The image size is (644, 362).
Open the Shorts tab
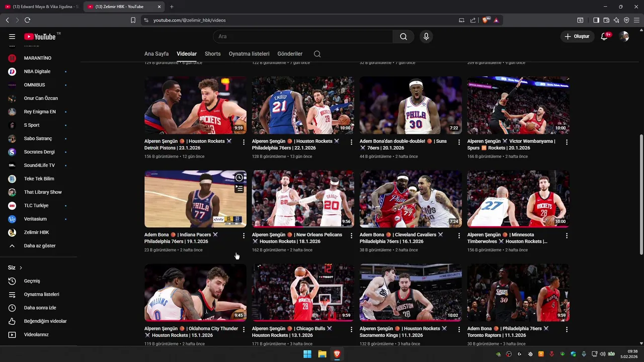click(x=213, y=54)
